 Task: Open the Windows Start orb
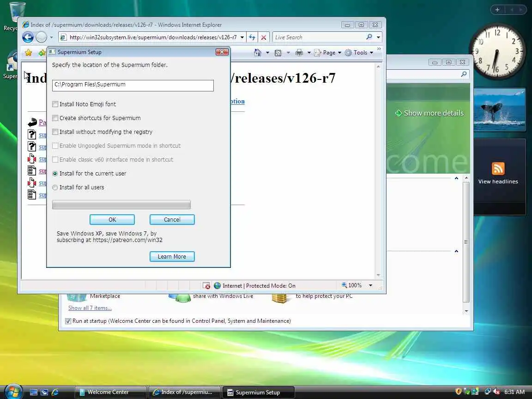[13, 392]
